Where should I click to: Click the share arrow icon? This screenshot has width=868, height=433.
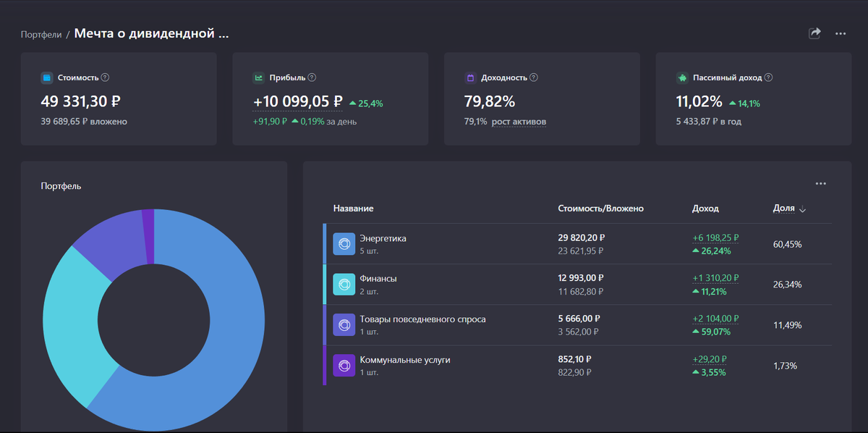coord(814,33)
